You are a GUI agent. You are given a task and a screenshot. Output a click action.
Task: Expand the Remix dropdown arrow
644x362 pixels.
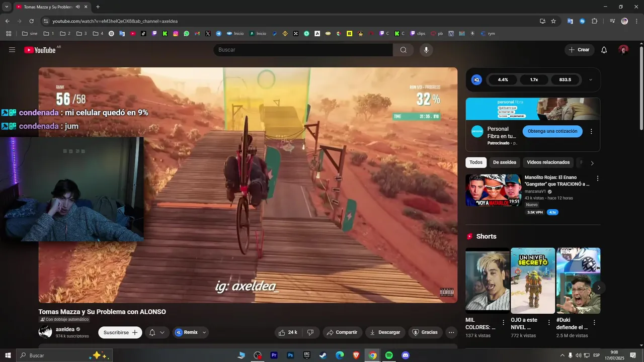[204, 332]
